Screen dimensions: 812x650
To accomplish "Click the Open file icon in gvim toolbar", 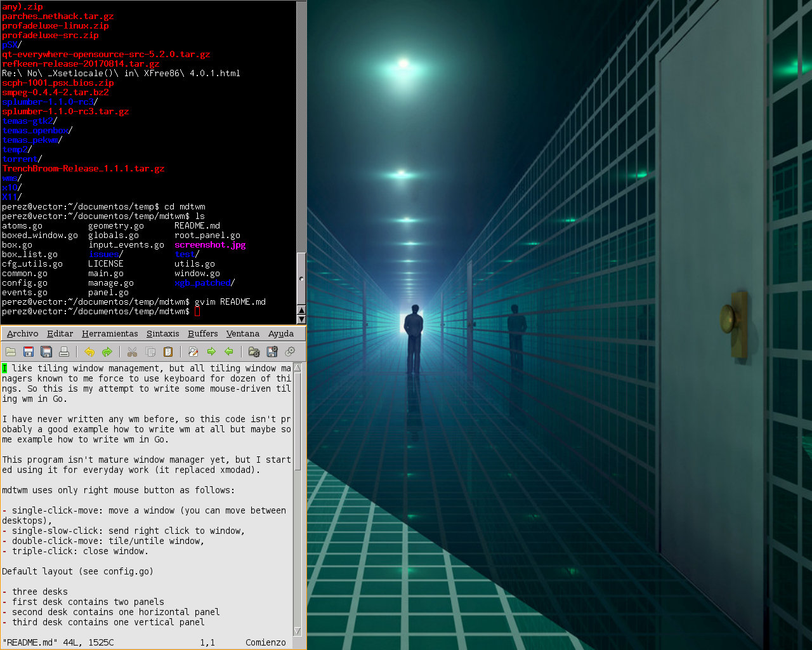I will tap(11, 352).
